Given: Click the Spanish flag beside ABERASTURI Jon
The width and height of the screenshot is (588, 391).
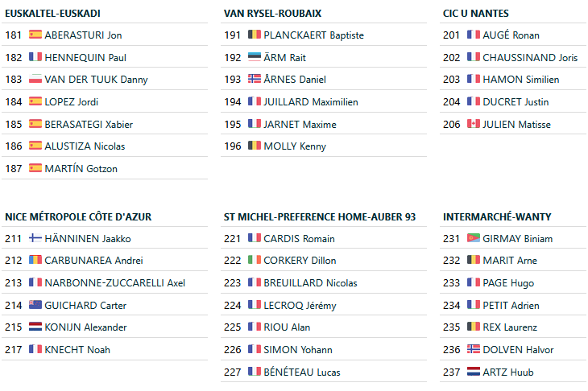Looking at the screenshot, I should [x=35, y=35].
